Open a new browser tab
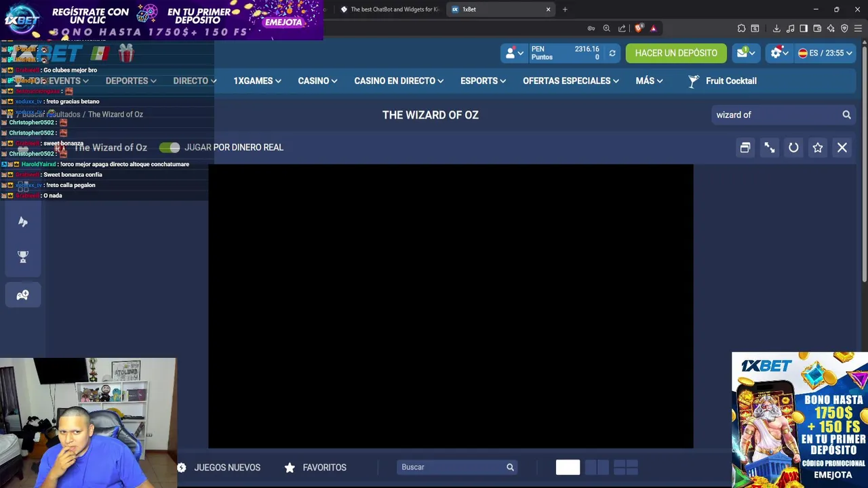Viewport: 868px width, 488px height. (565, 9)
